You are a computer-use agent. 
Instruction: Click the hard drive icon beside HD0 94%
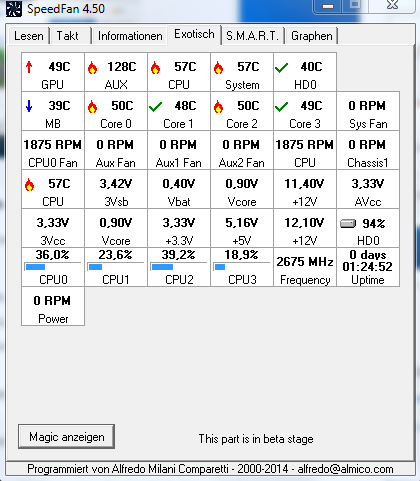(348, 223)
